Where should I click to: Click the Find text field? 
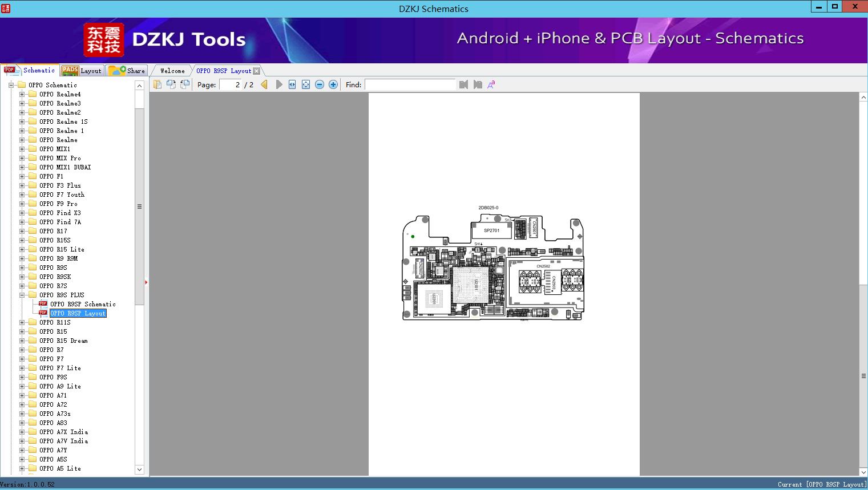pyautogui.click(x=410, y=84)
